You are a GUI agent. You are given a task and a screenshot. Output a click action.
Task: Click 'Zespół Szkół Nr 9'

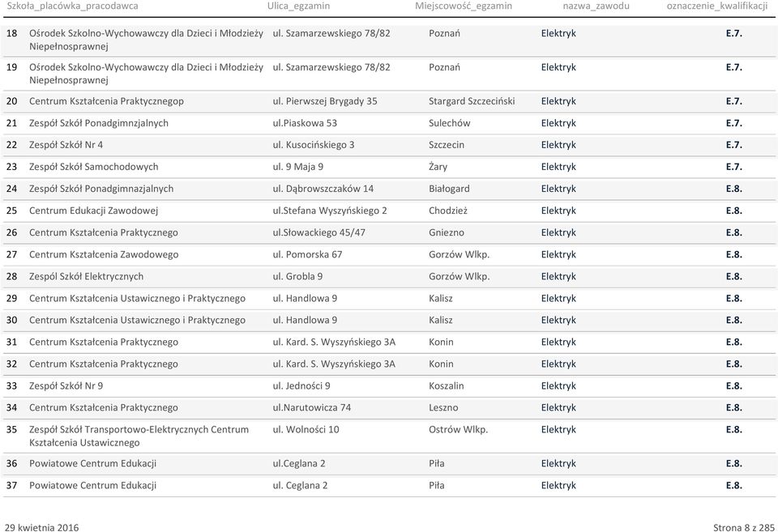click(66, 385)
